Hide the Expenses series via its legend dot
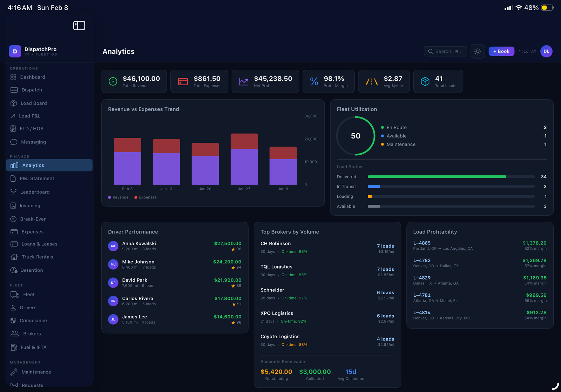The height and width of the screenshot is (392, 561). (x=136, y=197)
